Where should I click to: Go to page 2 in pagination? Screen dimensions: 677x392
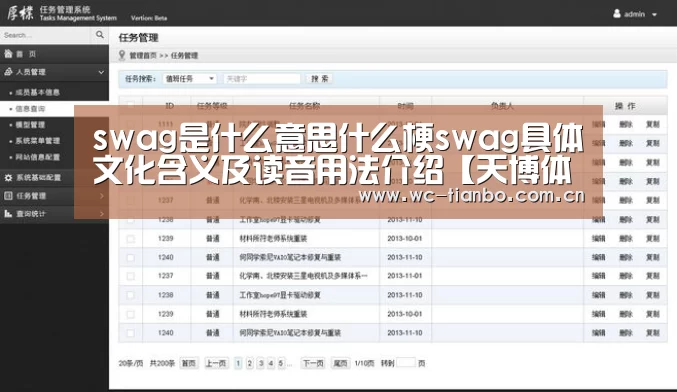coord(249,363)
